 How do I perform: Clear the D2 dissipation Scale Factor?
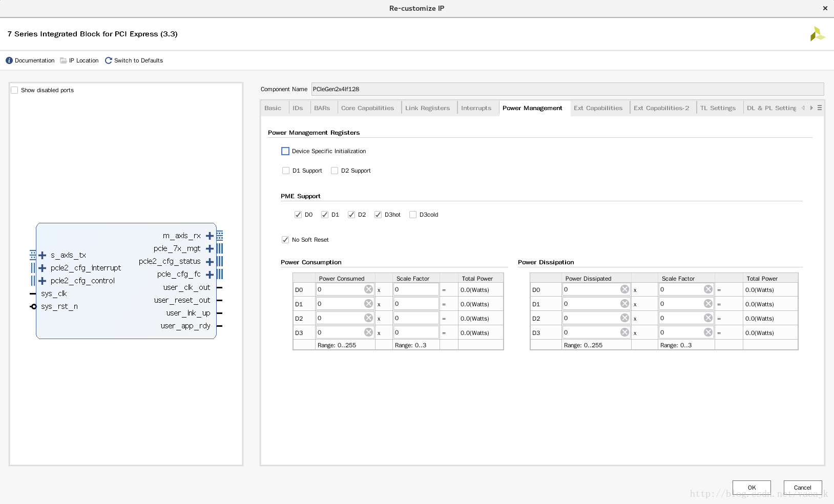[x=708, y=318]
